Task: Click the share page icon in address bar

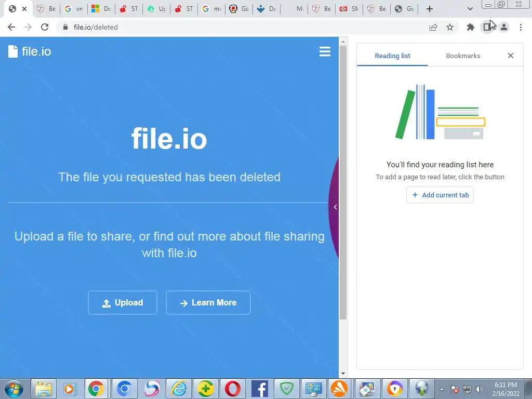Action: 433,27
